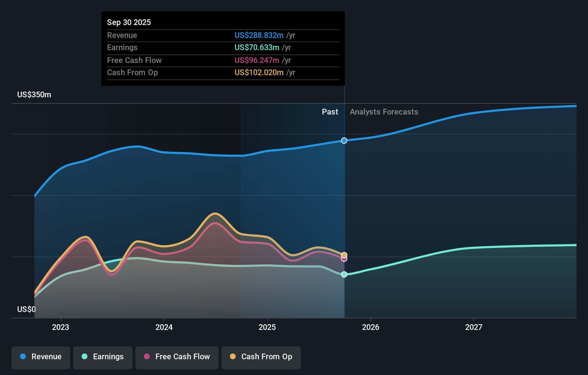The height and width of the screenshot is (375, 588).
Task: Click the yellow Cash From Op dot icon
Action: tap(233, 357)
